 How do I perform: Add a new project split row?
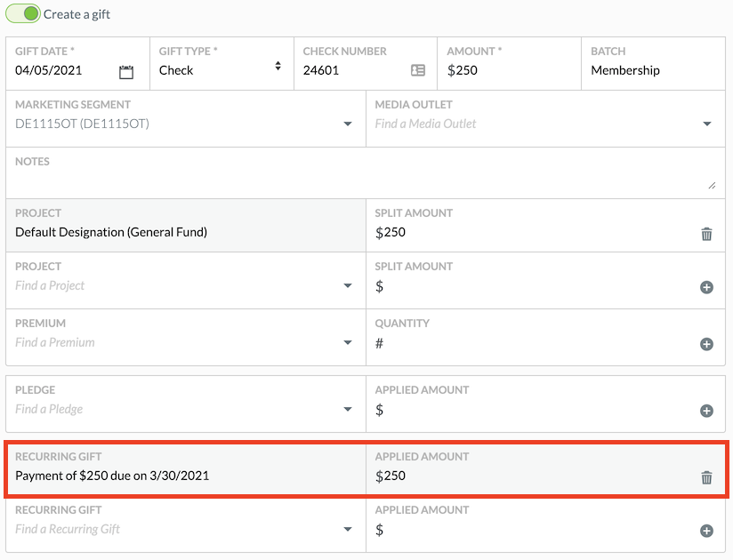click(x=706, y=287)
